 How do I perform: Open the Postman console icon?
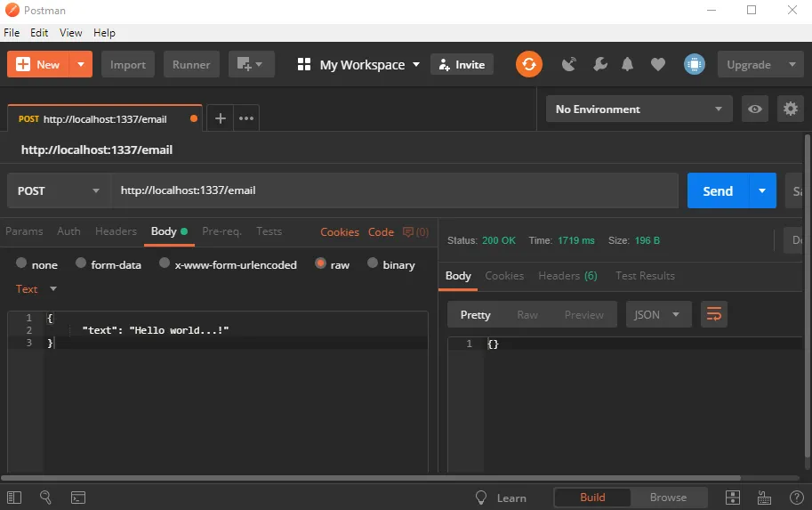click(x=78, y=498)
